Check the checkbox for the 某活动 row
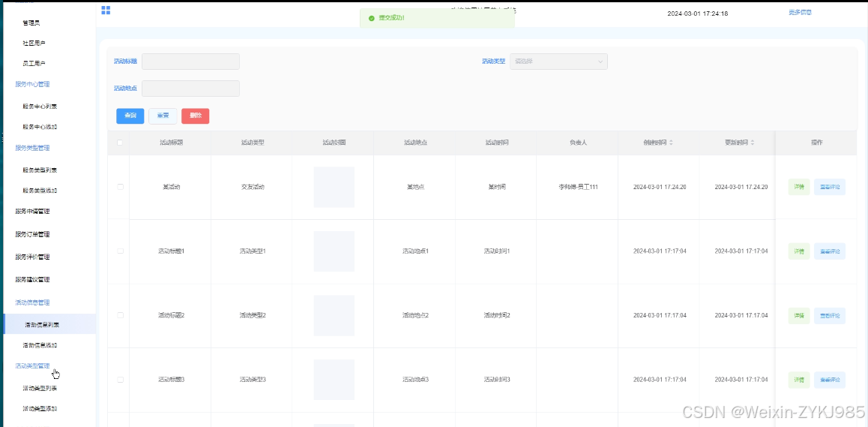The width and height of the screenshot is (868, 427). coord(120,187)
